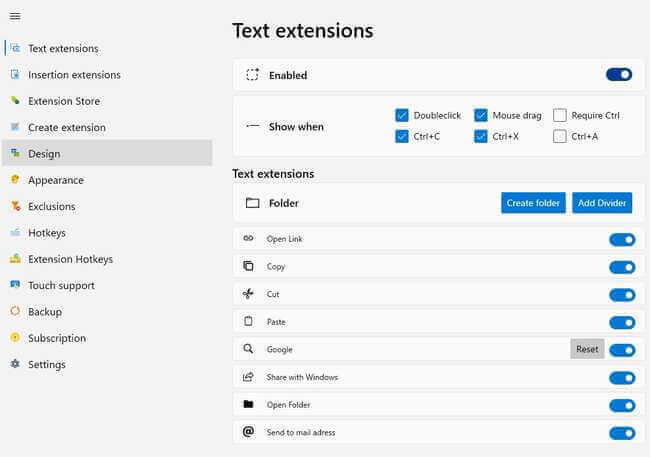Open the Appearance settings page
The height and width of the screenshot is (457, 650).
click(56, 180)
